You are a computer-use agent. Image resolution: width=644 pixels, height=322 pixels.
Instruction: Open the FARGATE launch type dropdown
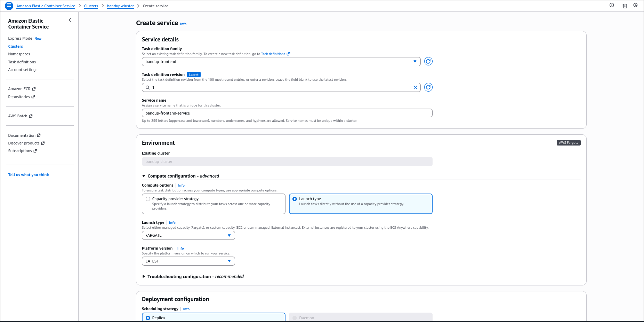(188, 235)
